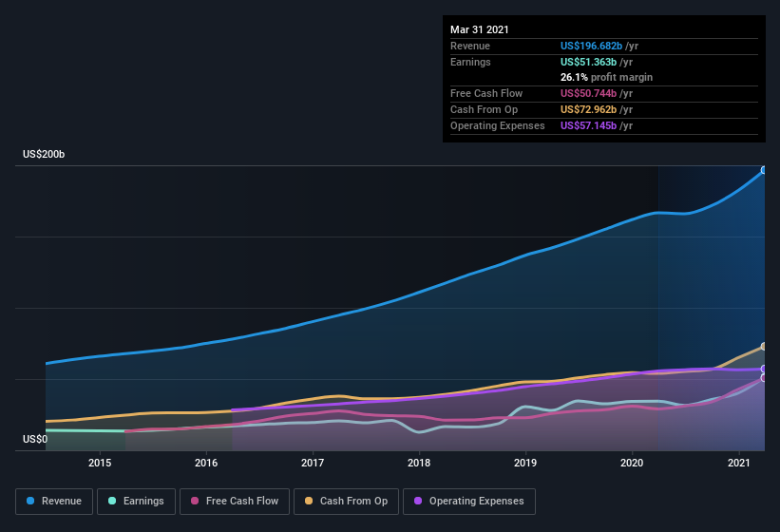
Task: Click the orange Cash From Op dot
Action: (309, 502)
